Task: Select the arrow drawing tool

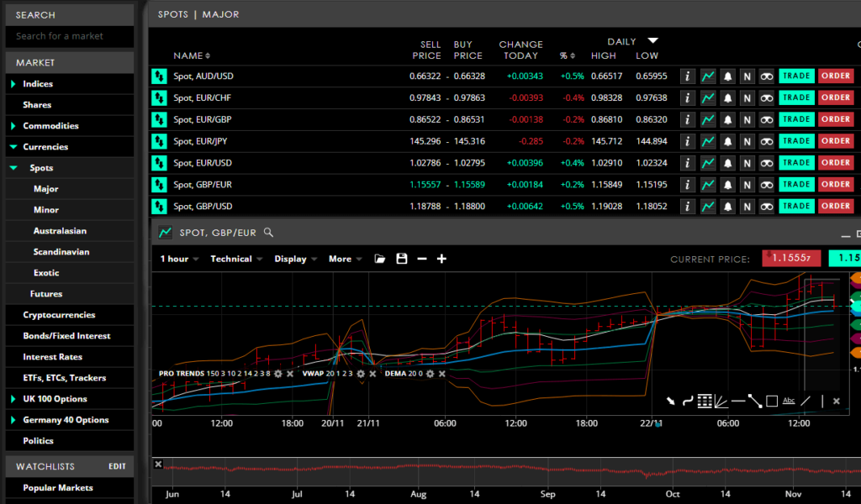Action: 670,401
